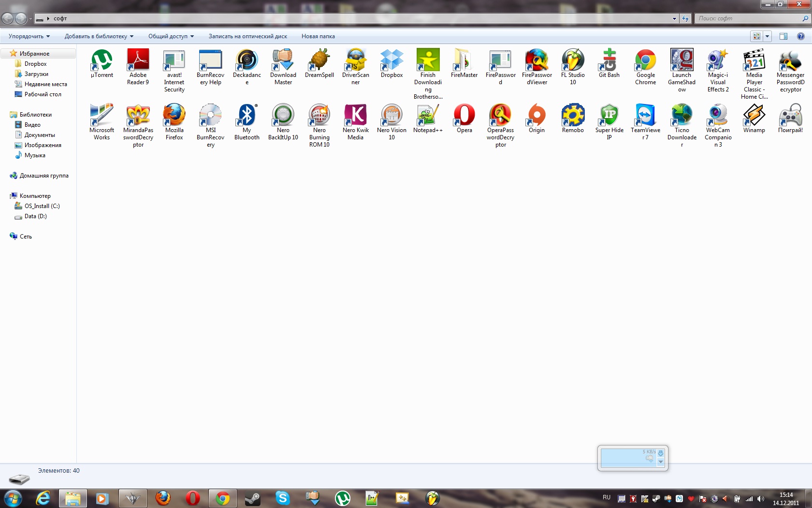
Task: Open the Документы library
Action: (40, 135)
